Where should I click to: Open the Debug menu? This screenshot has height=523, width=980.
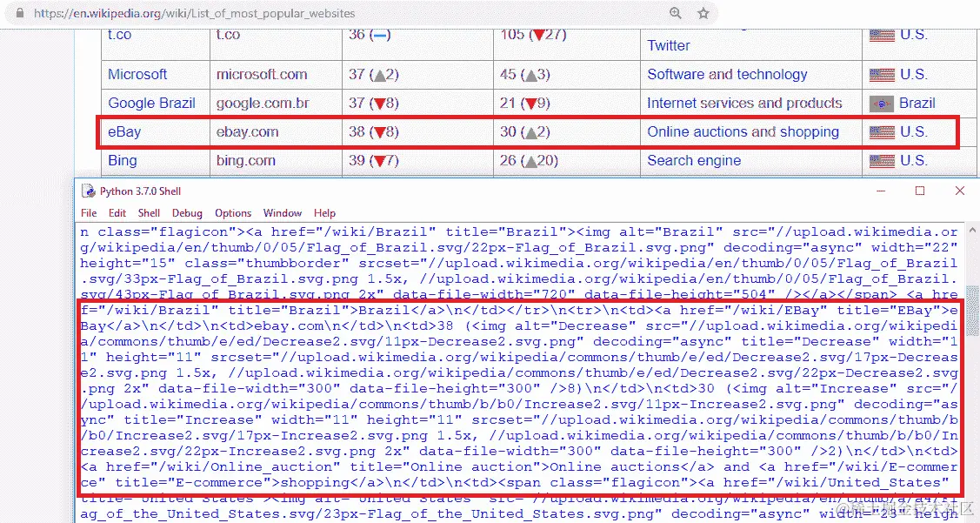187,212
